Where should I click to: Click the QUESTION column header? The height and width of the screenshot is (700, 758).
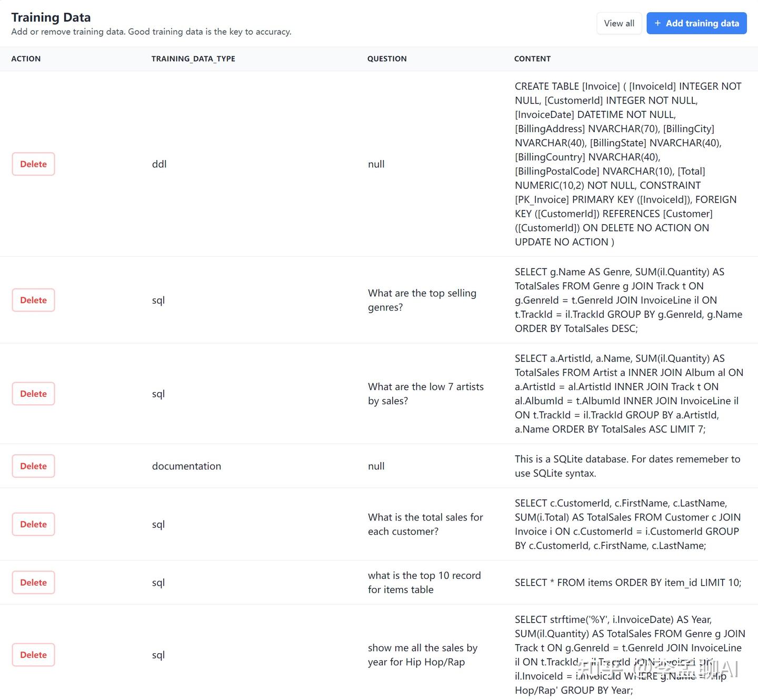[x=387, y=59]
